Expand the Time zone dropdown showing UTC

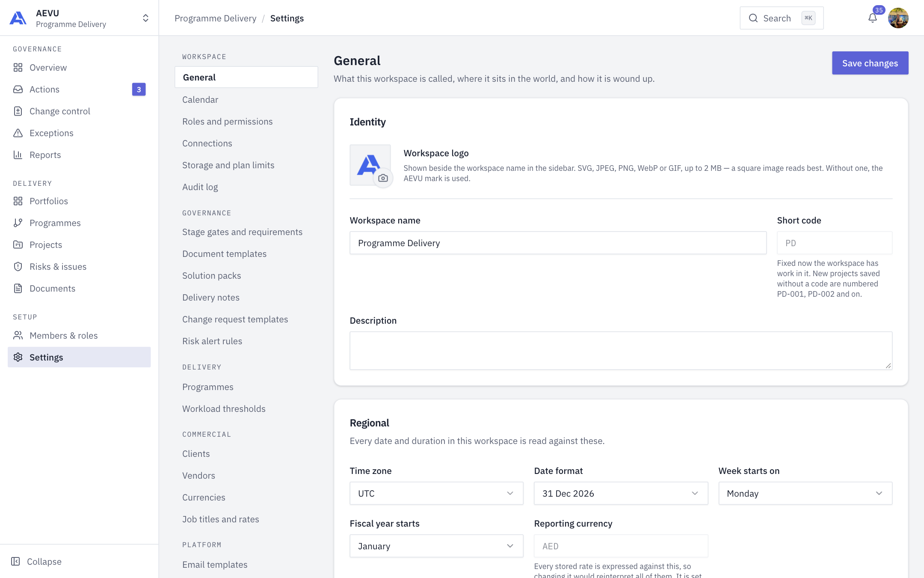click(436, 493)
